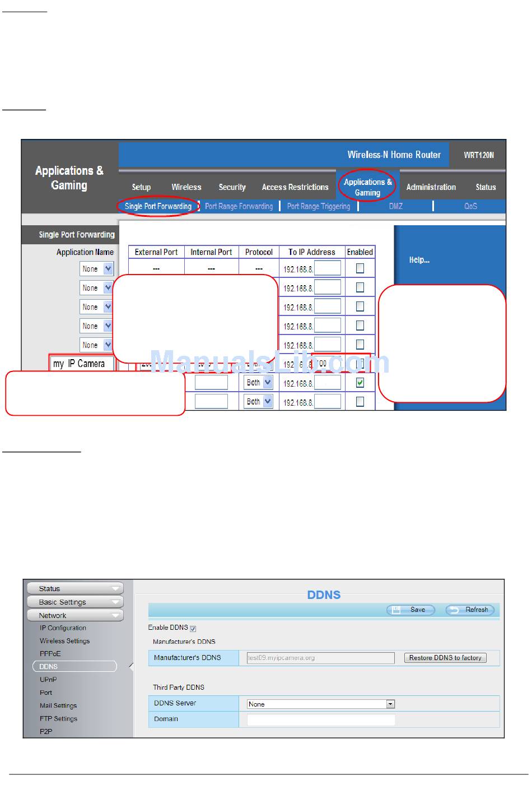Open IP Configuration in sidebar
532x785 pixels.
coord(63,628)
